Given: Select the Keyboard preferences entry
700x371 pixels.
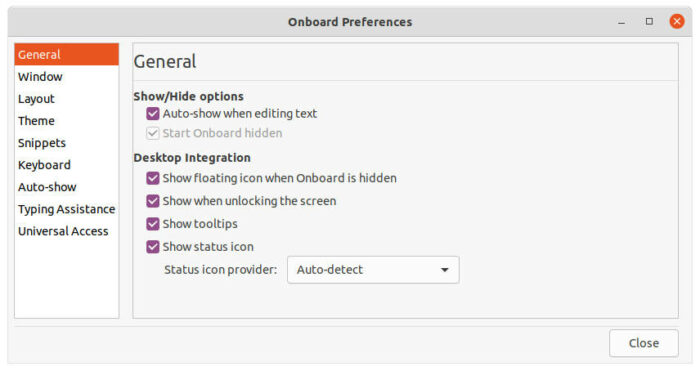Looking at the screenshot, I should tap(67, 165).
